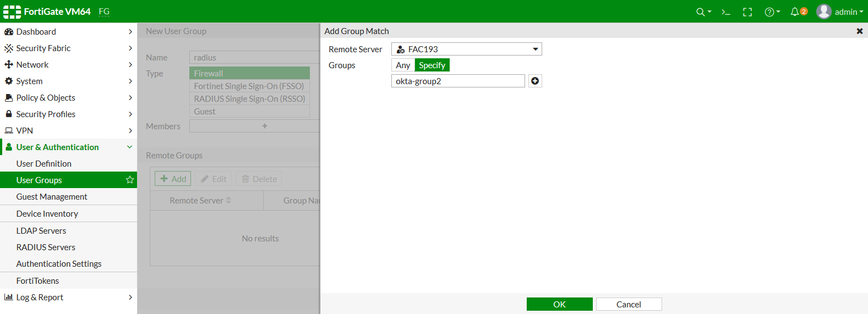Click the Log & Report chart icon
This screenshot has height=314, width=868.
point(9,297)
